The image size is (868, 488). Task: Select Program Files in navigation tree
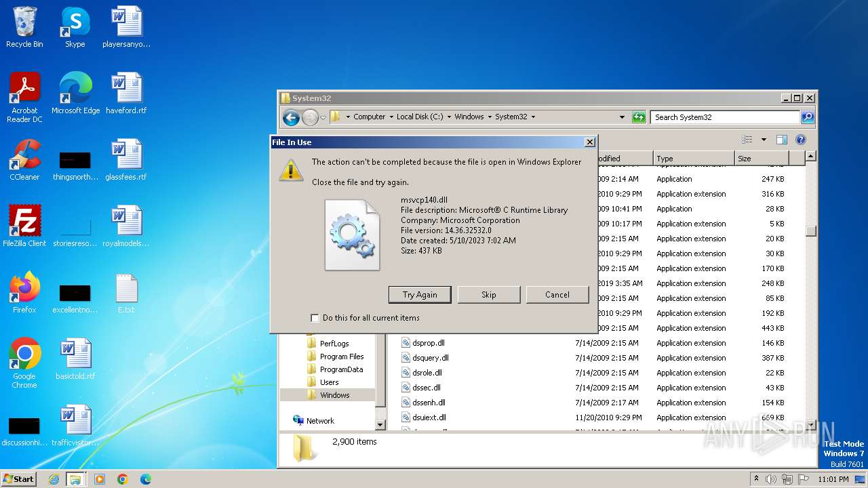(x=342, y=357)
